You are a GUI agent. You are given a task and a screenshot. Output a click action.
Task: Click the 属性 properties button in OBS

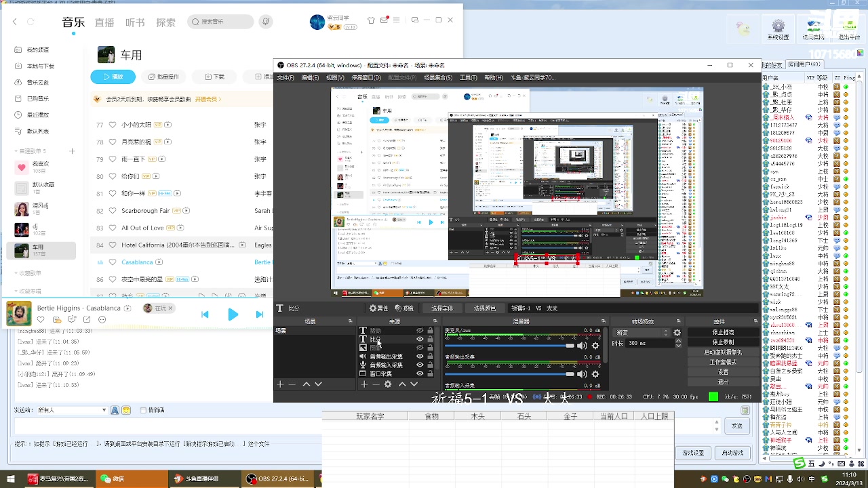(378, 308)
